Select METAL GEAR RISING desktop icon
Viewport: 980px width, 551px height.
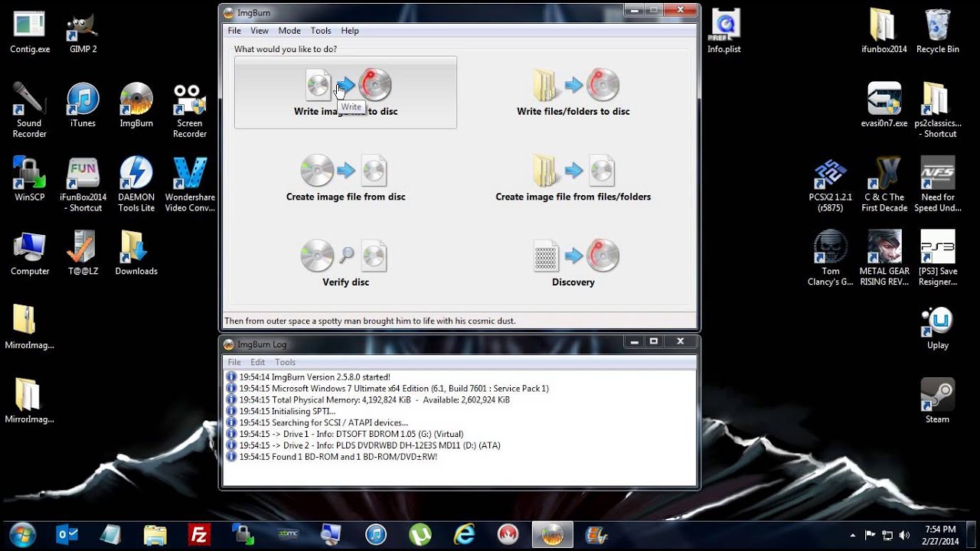click(884, 259)
